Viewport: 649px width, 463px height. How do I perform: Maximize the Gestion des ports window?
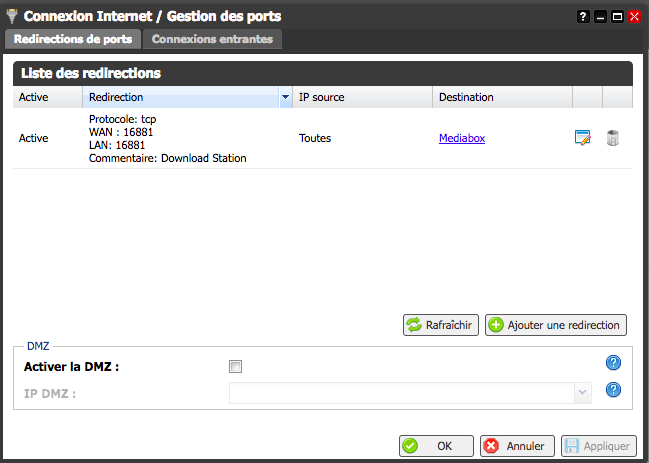click(x=617, y=17)
